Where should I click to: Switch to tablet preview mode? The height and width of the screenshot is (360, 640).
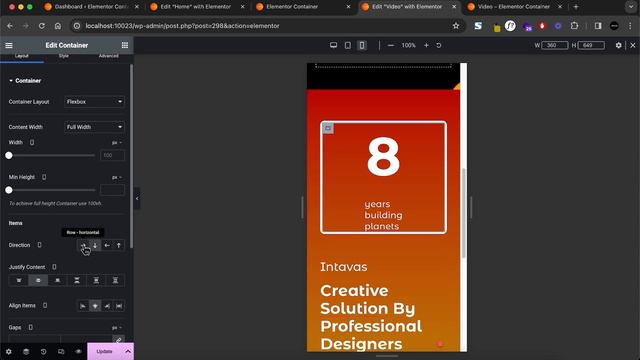[x=348, y=45]
